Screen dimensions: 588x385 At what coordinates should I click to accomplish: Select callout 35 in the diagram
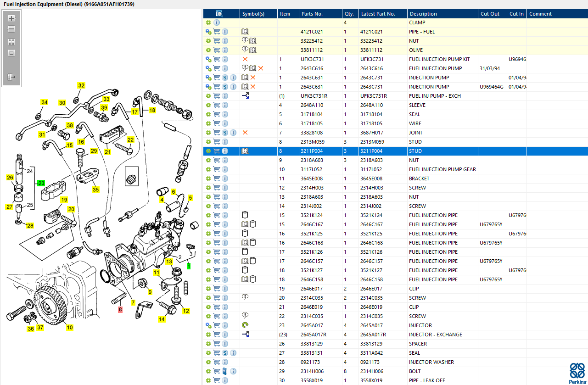95,189
